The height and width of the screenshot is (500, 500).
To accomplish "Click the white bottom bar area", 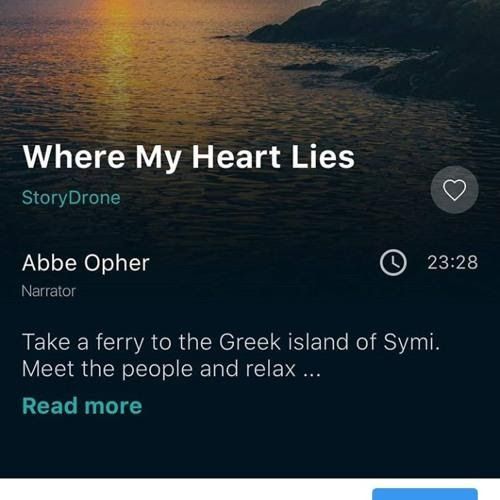I will 185,489.
